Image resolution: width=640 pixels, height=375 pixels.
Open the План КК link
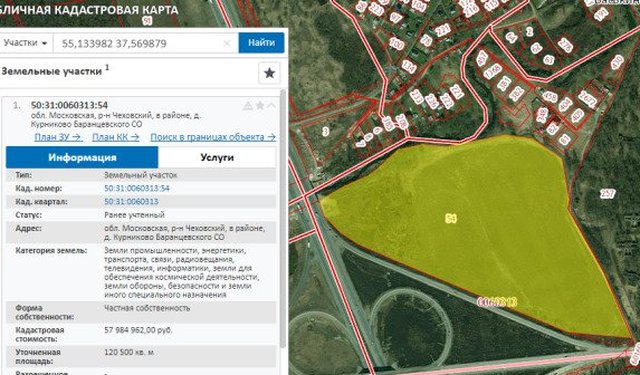click(116, 137)
